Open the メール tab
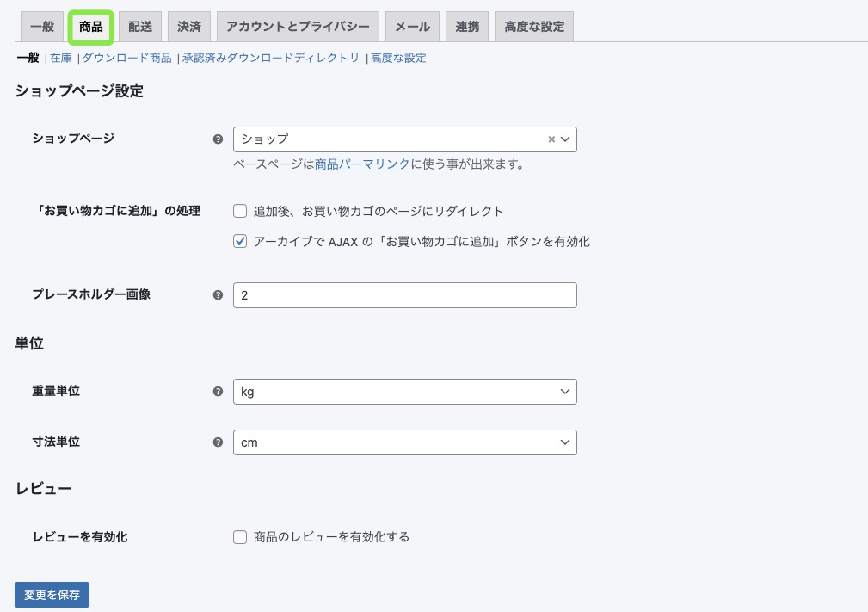The height and width of the screenshot is (612, 868). coord(412,27)
